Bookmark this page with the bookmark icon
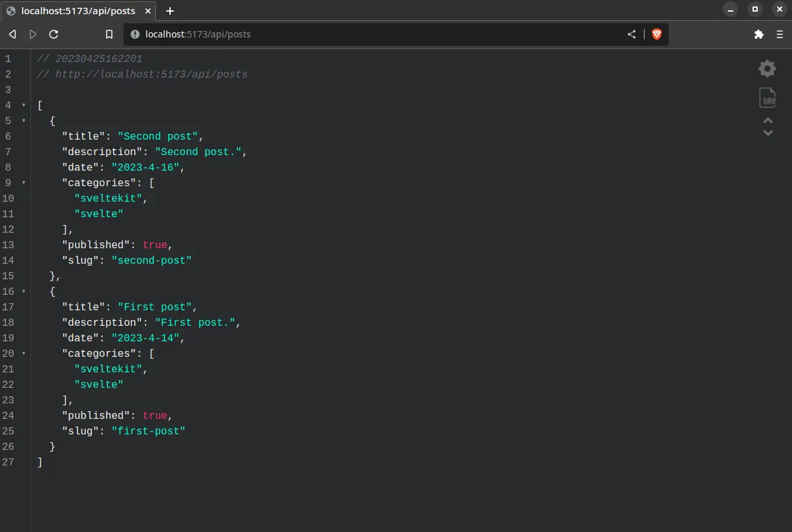The height and width of the screenshot is (532, 792). (109, 34)
